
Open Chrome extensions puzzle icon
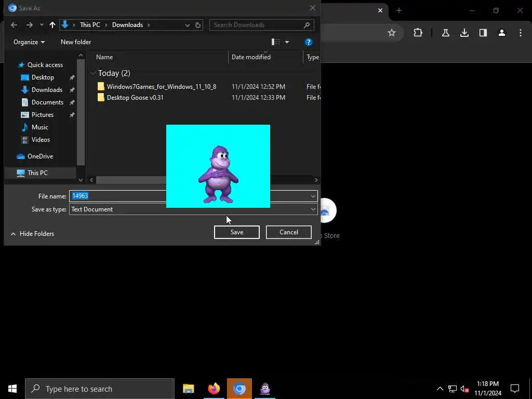[418, 33]
